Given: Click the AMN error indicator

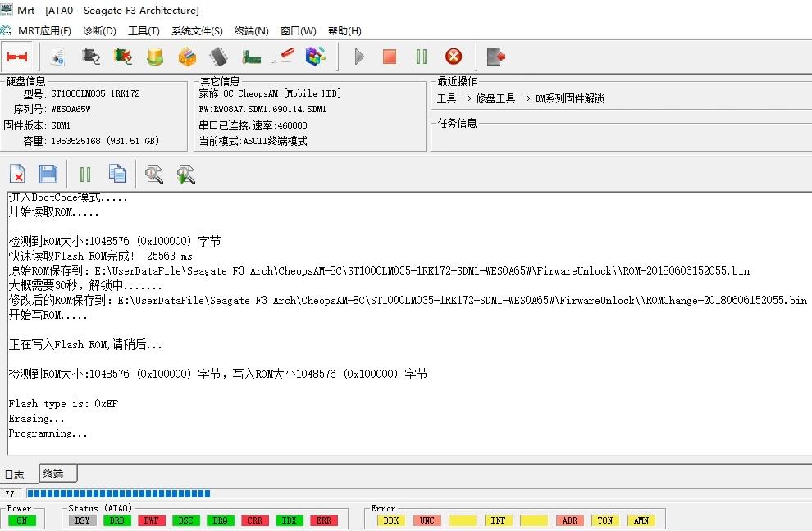Looking at the screenshot, I should pyautogui.click(x=641, y=520).
